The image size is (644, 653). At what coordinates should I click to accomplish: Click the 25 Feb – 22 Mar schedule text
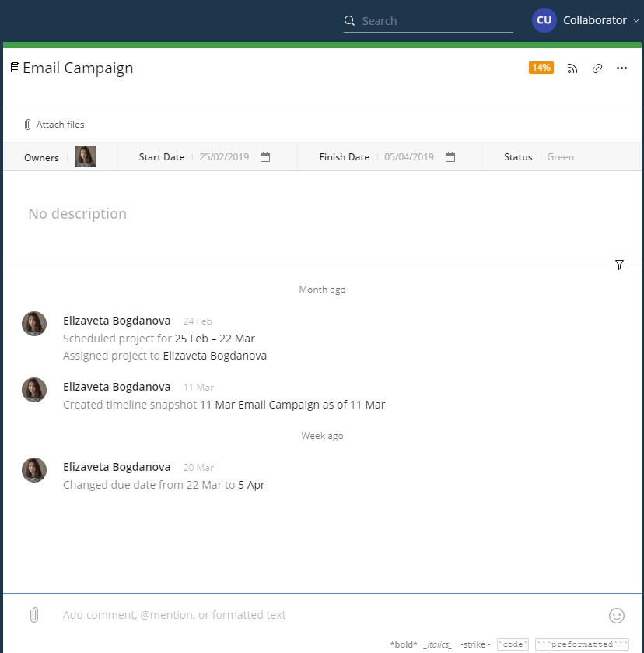(x=215, y=339)
